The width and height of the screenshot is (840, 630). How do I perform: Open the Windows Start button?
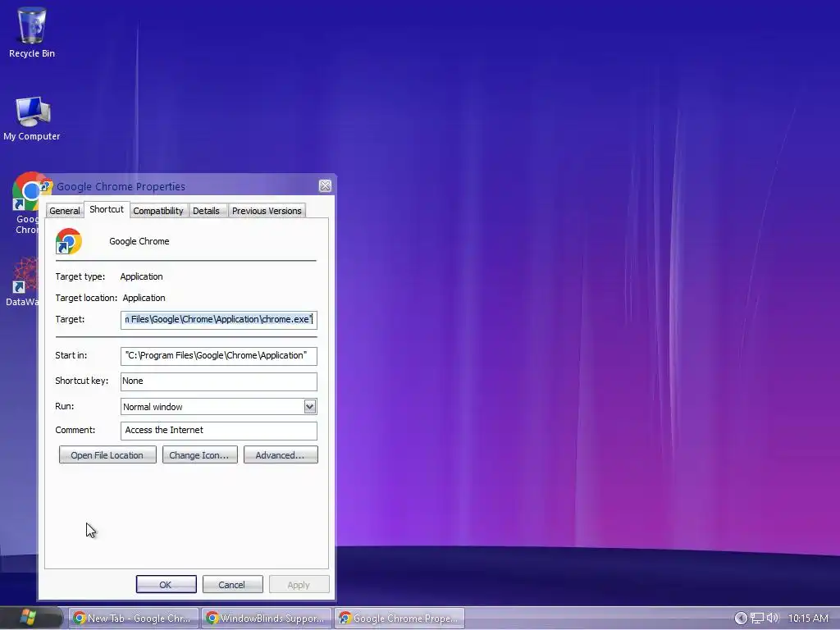pyautogui.click(x=29, y=617)
